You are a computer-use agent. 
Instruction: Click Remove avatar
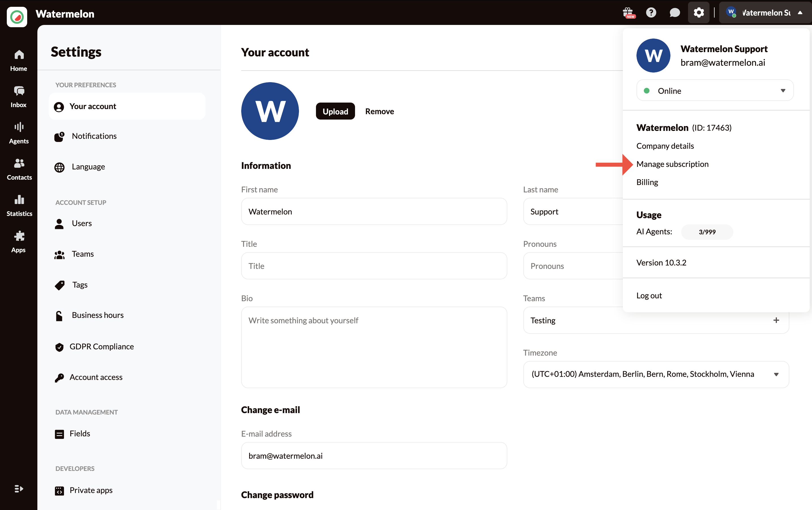tap(380, 111)
